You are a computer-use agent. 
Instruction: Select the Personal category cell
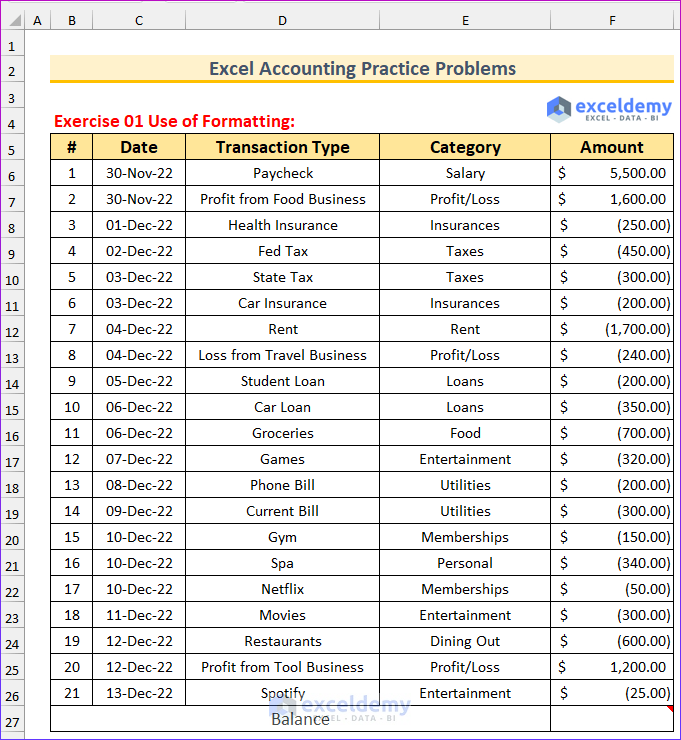465,563
